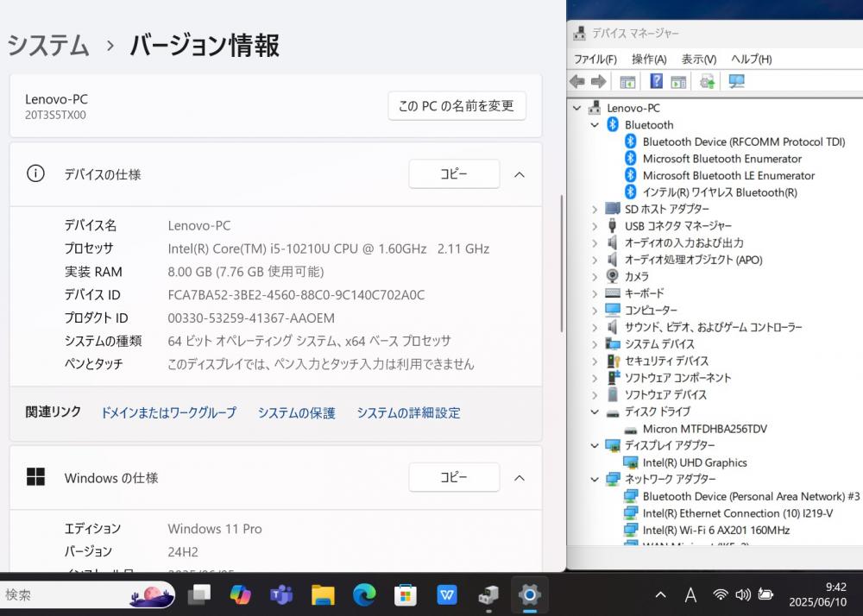
Task: Select the Intel(R) UHD Graphics adapter icon
Action: [x=630, y=462]
